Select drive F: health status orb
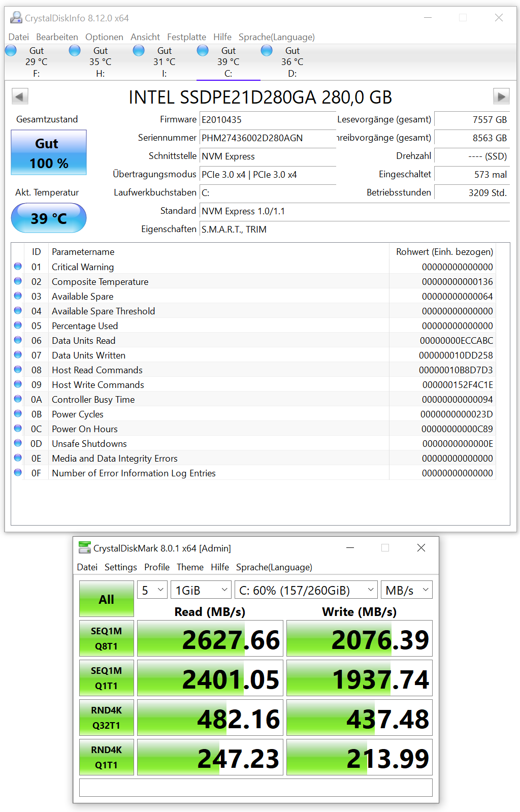This screenshot has height=812, width=520. click(x=11, y=50)
